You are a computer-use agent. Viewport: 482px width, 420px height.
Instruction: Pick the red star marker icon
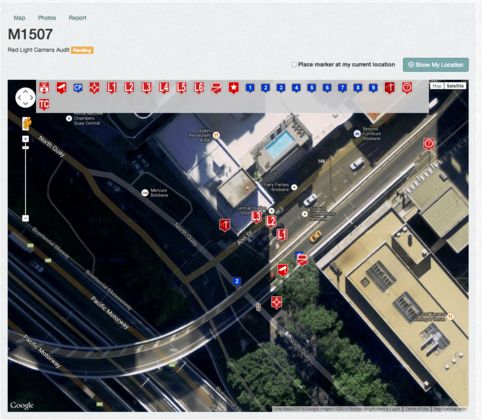pyautogui.click(x=234, y=88)
